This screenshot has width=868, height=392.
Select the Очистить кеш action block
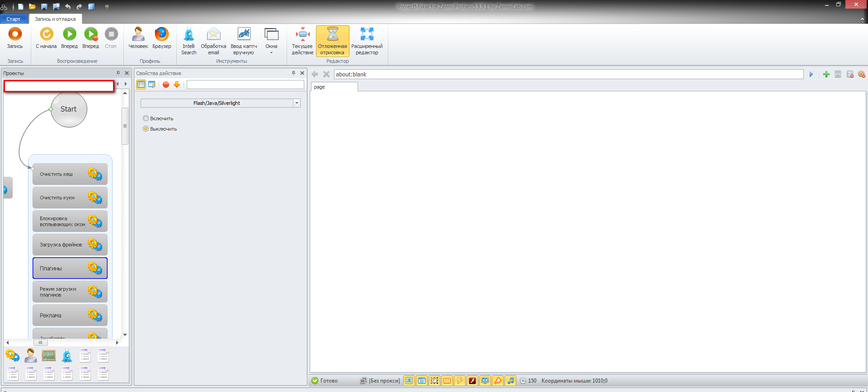pos(70,174)
